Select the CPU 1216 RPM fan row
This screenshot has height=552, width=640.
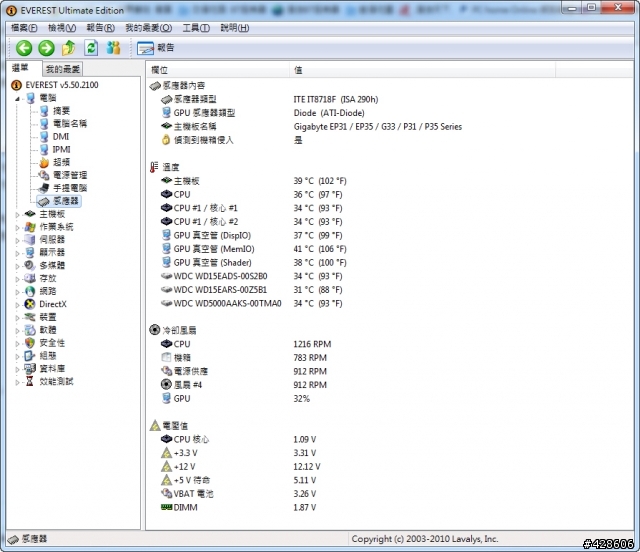246,344
